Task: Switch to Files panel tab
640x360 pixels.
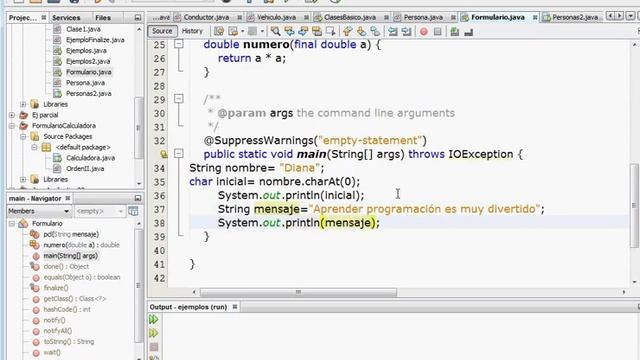Action: (103, 18)
